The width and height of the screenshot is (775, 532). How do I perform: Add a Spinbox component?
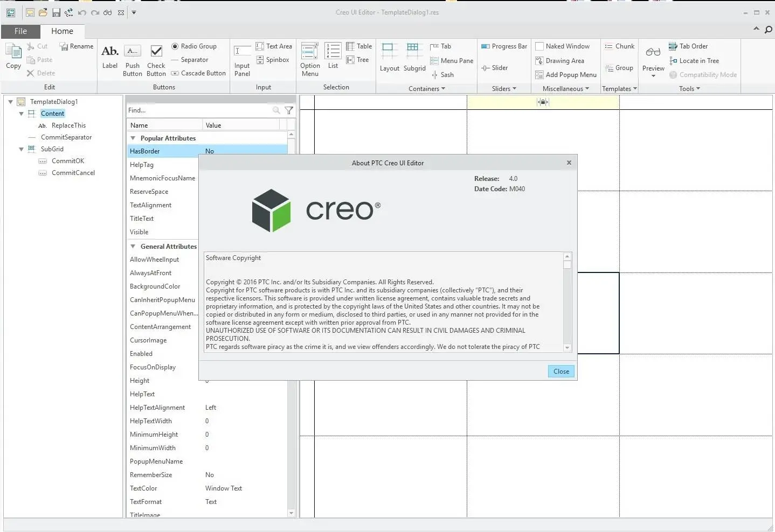pyautogui.click(x=273, y=60)
